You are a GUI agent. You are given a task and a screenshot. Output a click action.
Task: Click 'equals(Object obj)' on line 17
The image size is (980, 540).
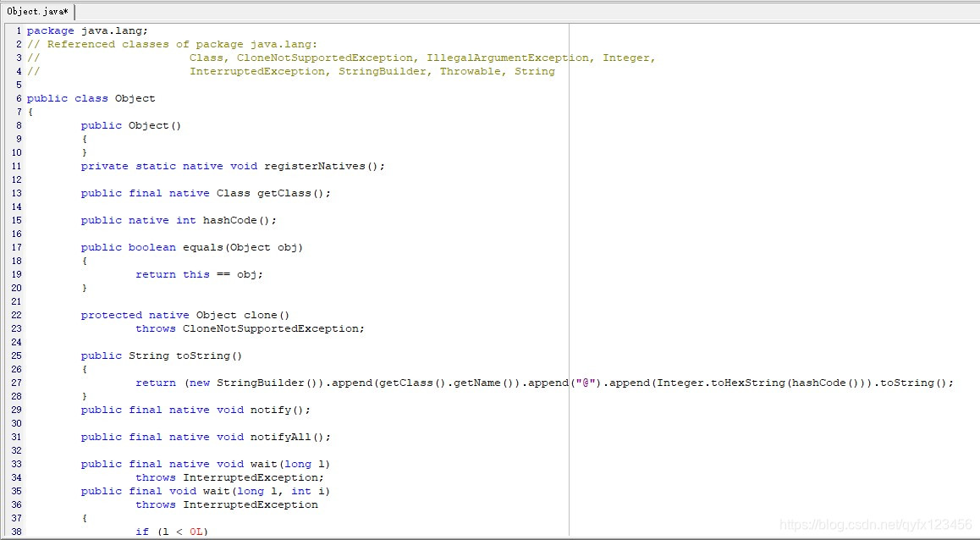coord(243,247)
